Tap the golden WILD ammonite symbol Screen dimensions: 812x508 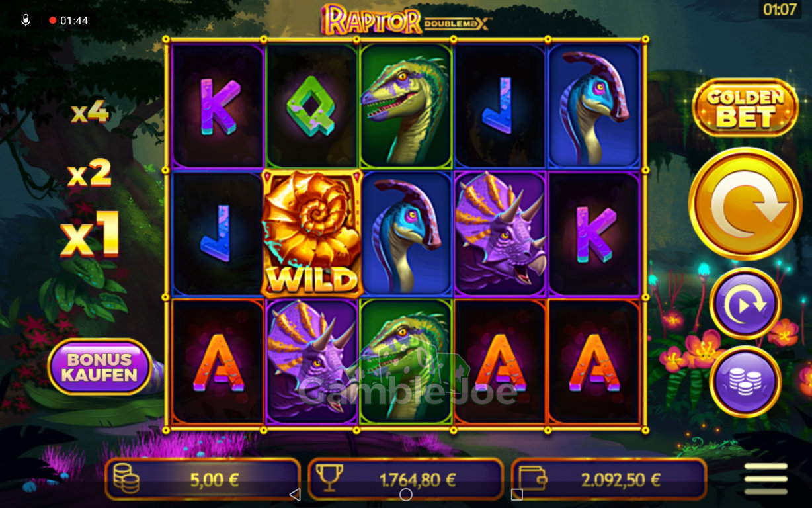click(312, 233)
